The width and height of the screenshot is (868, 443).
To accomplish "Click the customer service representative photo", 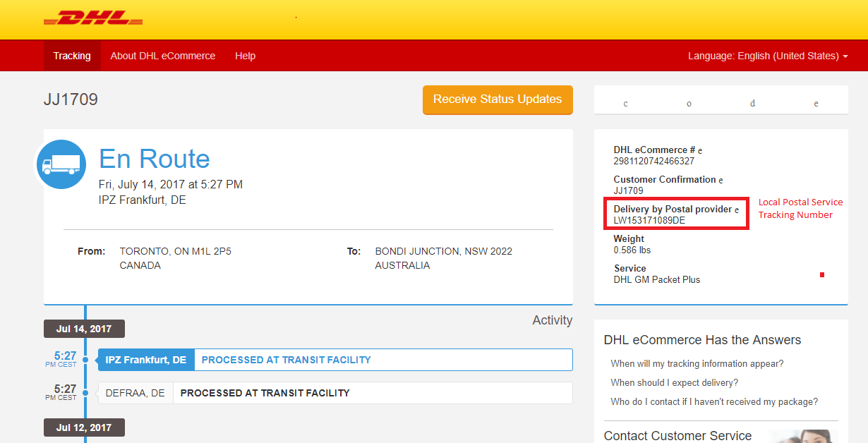I will (803, 435).
